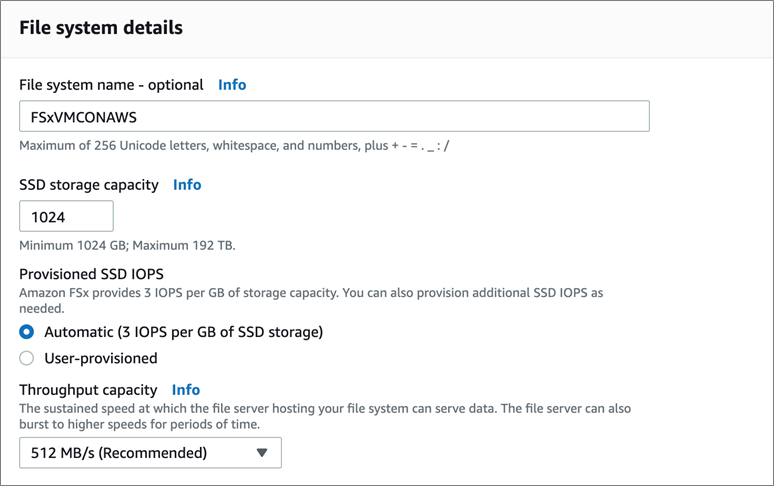
Task: Click the throughput dropdown arrow icon
Action: [x=262, y=453]
